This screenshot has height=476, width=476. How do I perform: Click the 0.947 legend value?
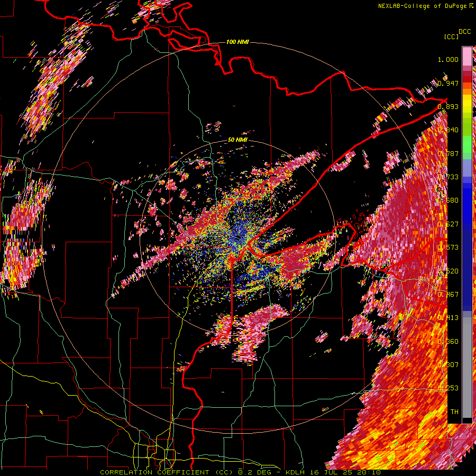tap(448, 83)
